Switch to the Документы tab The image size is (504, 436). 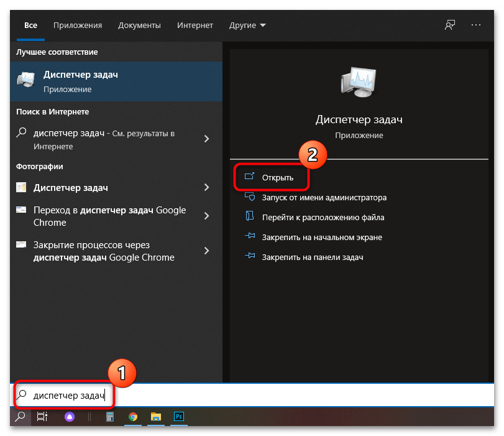tap(139, 25)
